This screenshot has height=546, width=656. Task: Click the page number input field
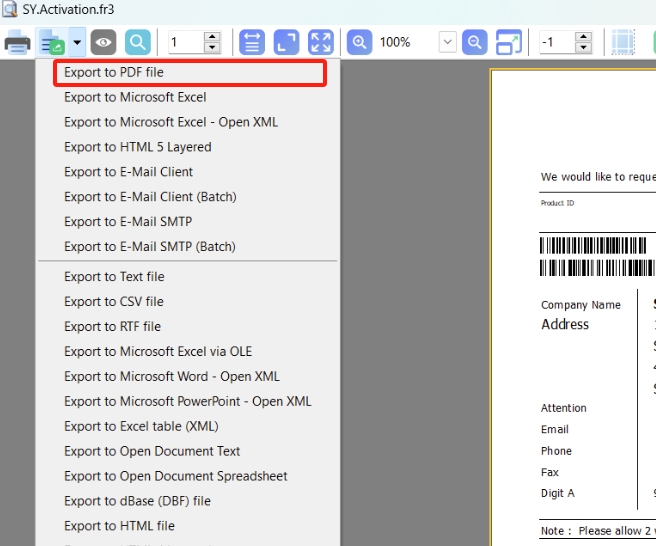point(185,42)
